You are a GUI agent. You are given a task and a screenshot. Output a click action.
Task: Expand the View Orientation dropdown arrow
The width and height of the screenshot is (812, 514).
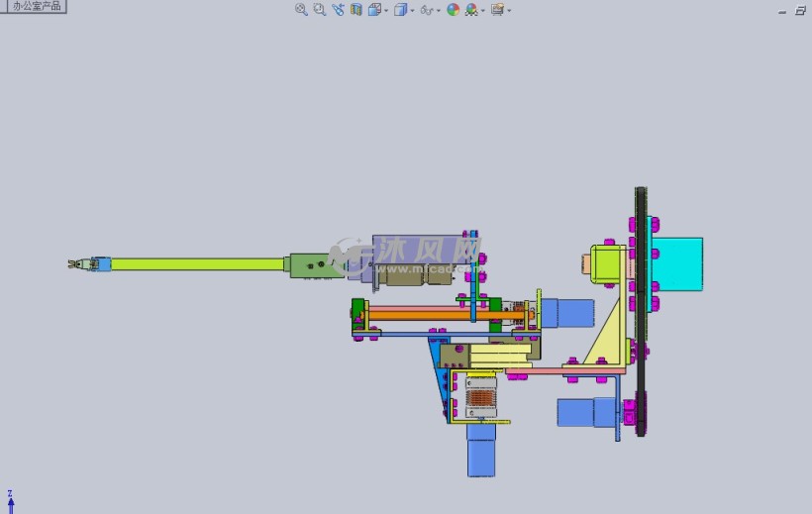tap(386, 11)
